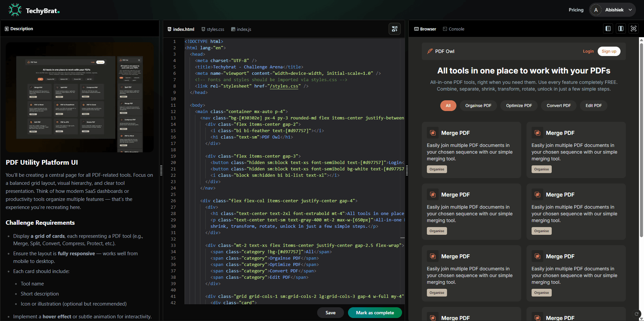This screenshot has width=644, height=321.
Task: Click the TechyBrat logo icon
Action: (x=15, y=10)
